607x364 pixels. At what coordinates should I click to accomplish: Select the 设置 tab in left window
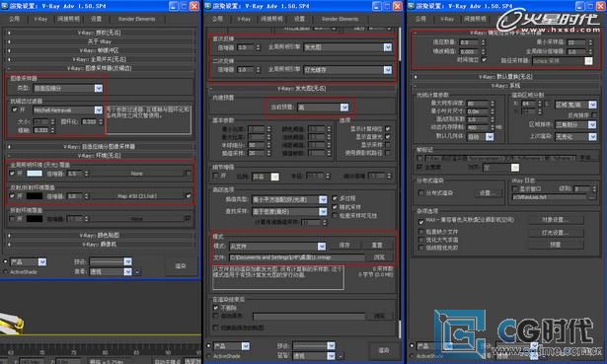pos(96,19)
